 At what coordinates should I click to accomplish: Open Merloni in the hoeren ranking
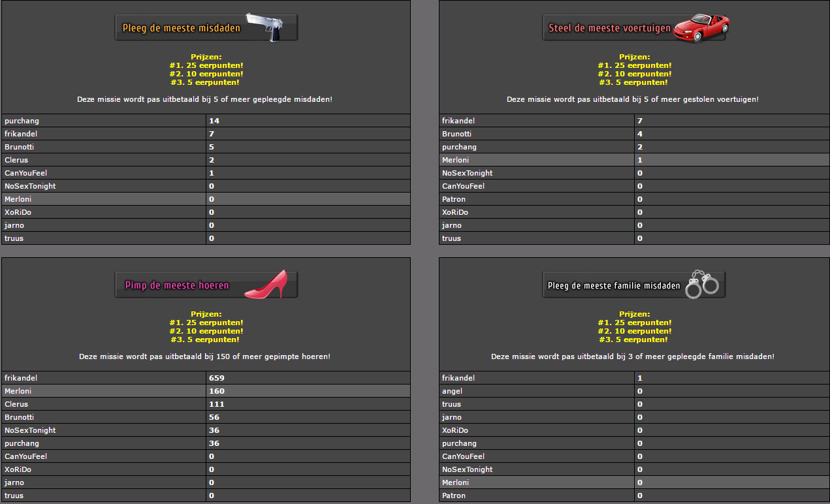pos(18,391)
